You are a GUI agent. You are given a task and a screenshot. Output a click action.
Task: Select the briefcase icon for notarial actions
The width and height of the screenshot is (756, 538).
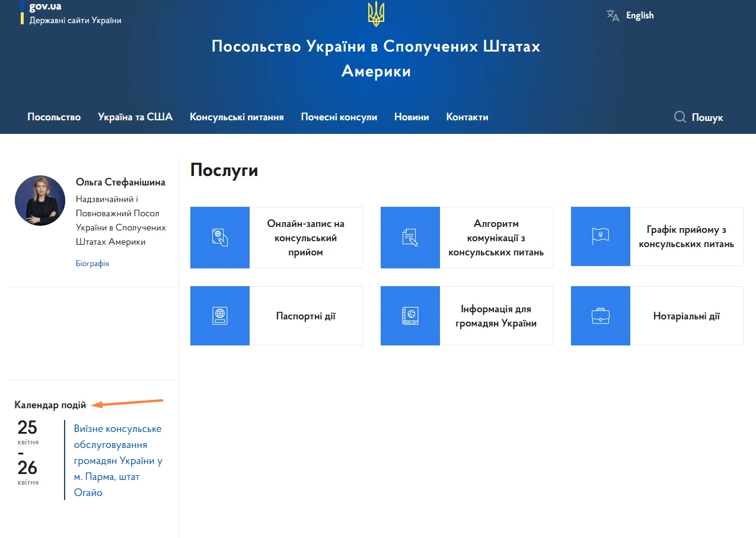click(x=600, y=315)
